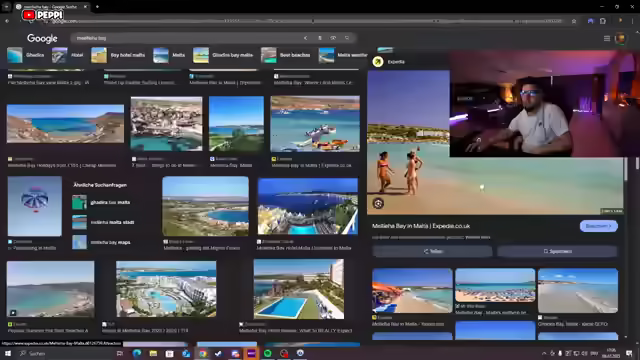This screenshot has height=360, width=640.
Task: Click the microphone voice search icon
Action: (x=320, y=38)
